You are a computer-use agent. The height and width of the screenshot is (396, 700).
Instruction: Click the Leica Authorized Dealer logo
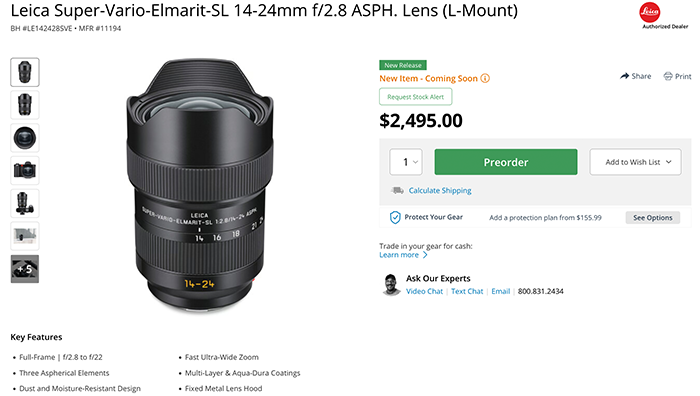click(x=665, y=16)
